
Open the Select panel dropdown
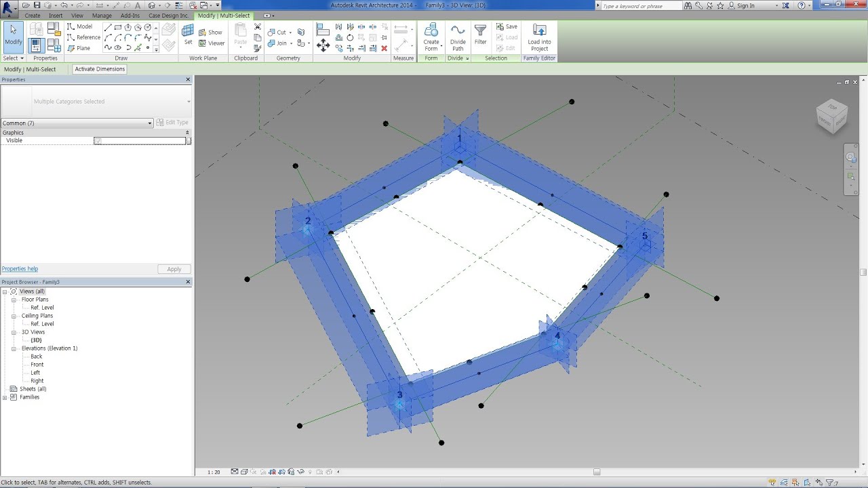pos(14,58)
